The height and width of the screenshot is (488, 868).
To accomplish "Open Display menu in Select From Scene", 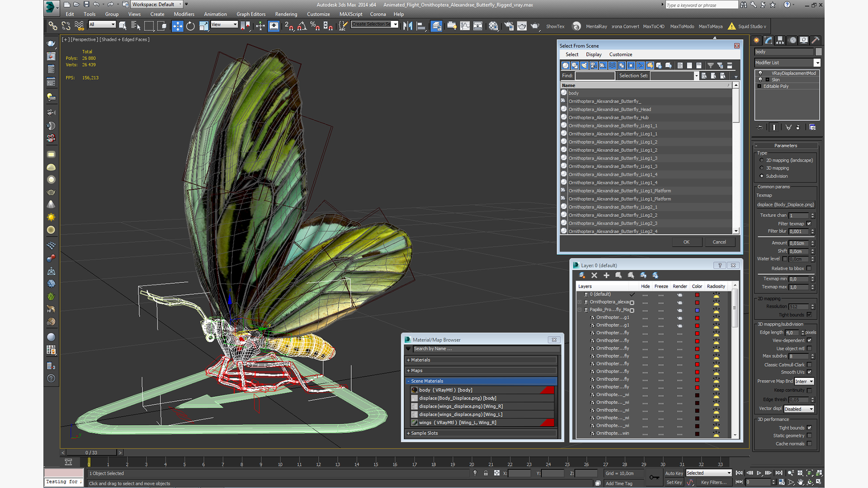I will pyautogui.click(x=594, y=54).
